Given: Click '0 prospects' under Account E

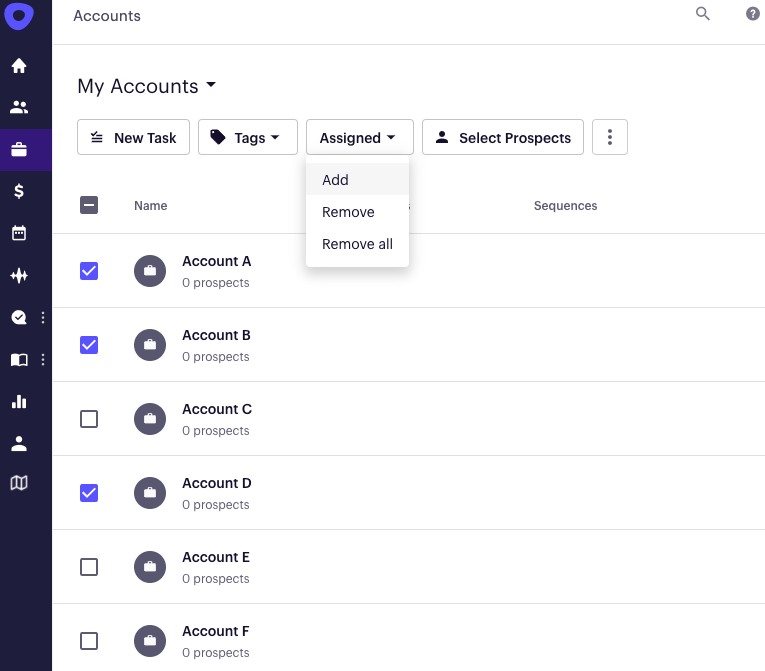Looking at the screenshot, I should click(x=216, y=579).
